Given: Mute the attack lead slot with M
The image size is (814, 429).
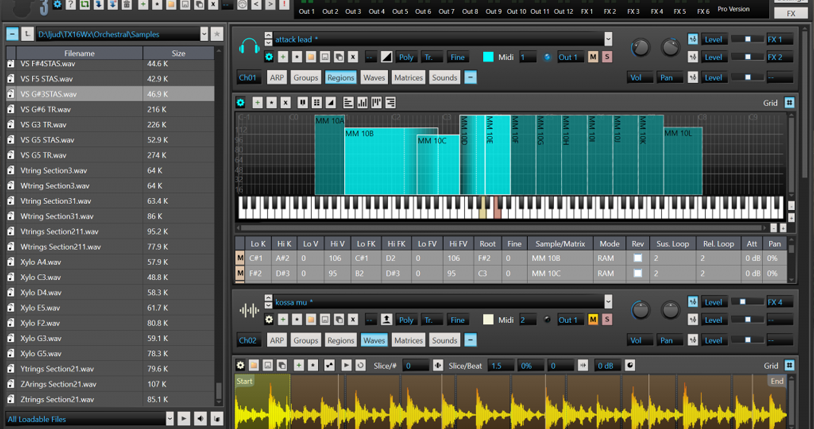Looking at the screenshot, I should 593,57.
